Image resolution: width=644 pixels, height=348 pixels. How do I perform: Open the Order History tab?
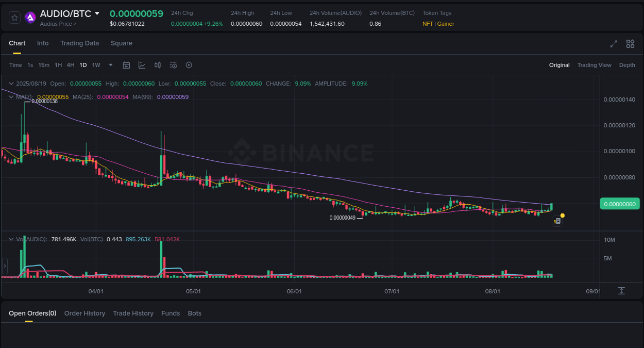coord(84,313)
